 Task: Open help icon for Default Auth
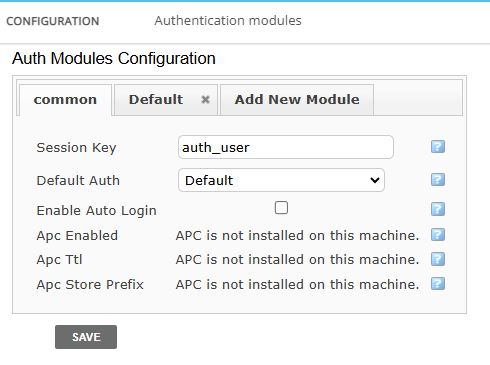pyautogui.click(x=438, y=180)
